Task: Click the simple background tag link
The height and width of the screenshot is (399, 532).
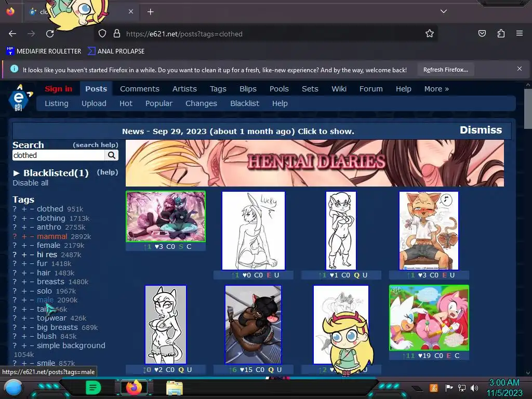Action: point(71,345)
